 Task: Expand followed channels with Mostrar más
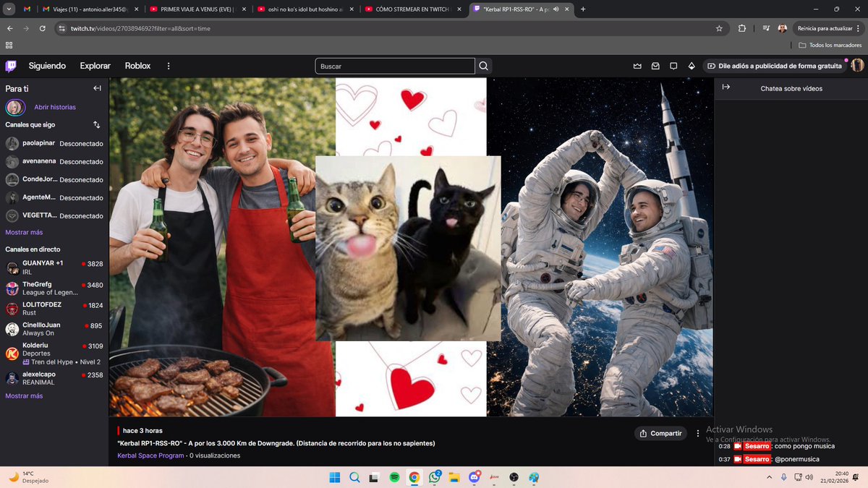click(x=24, y=232)
